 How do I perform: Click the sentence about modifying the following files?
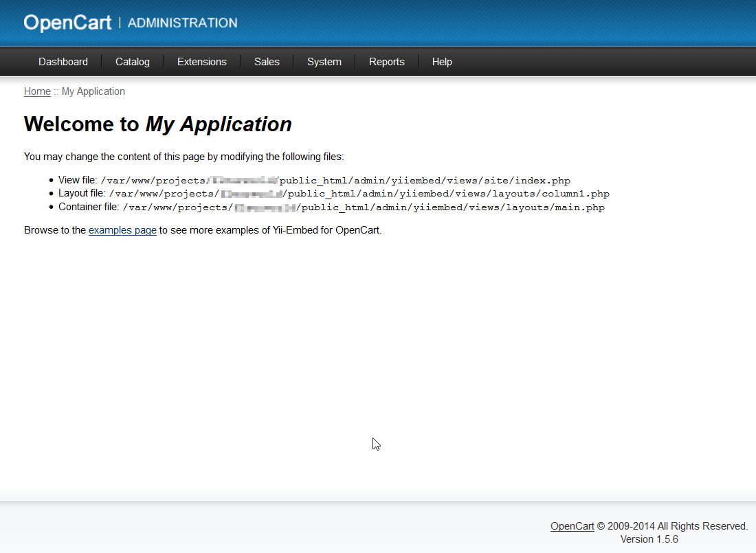pyautogui.click(x=184, y=157)
